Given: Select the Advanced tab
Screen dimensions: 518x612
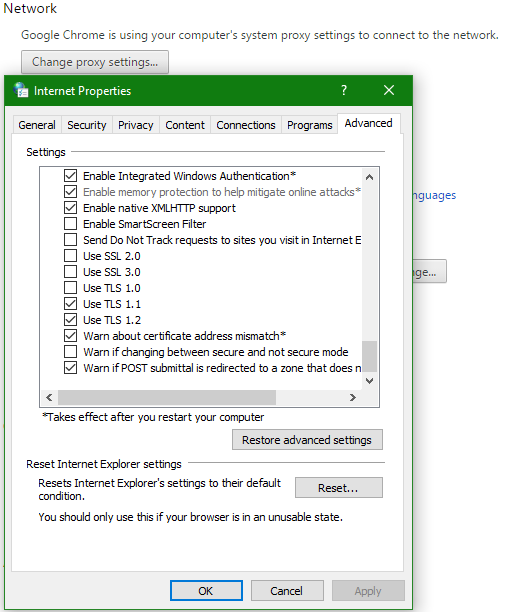Looking at the screenshot, I should (x=368, y=123).
